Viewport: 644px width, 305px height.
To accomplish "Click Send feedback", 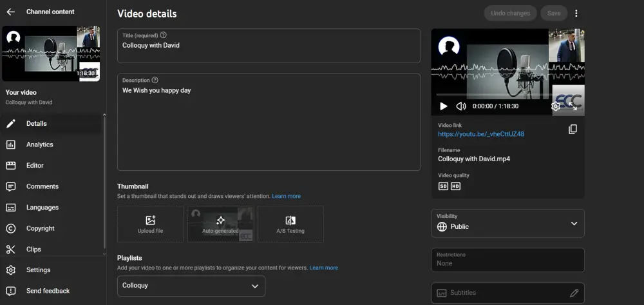I will (51, 291).
